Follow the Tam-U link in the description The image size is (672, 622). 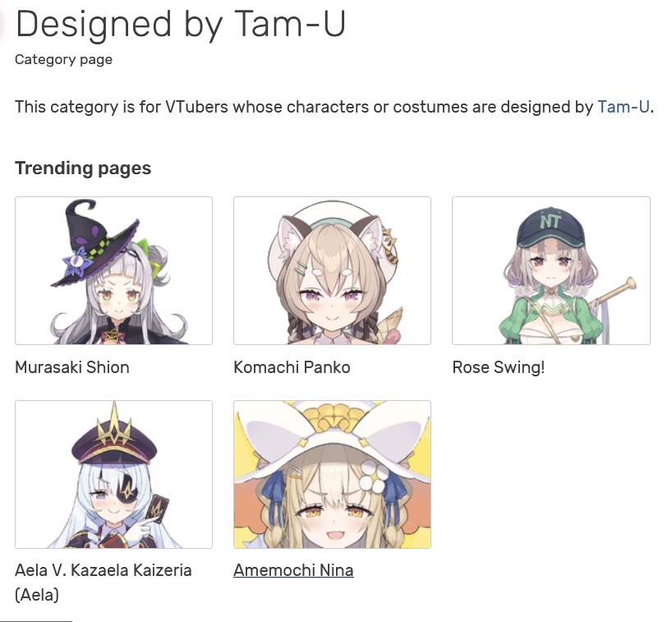pos(624,107)
